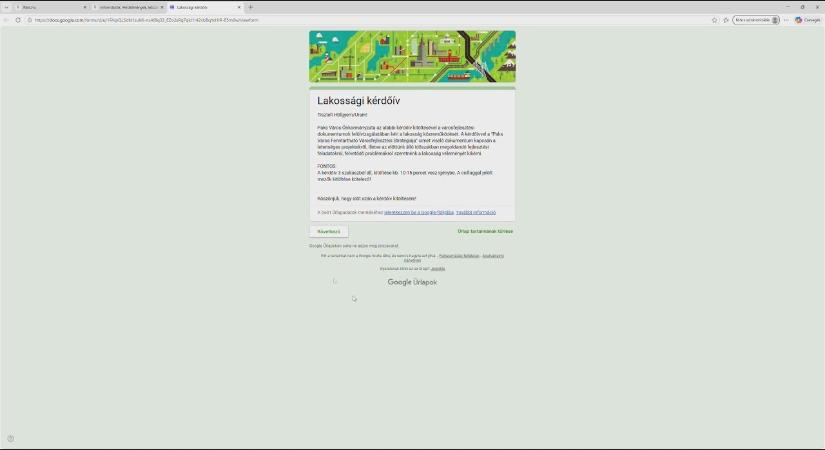Click the Következő button
The image size is (825, 450).
pos(329,232)
